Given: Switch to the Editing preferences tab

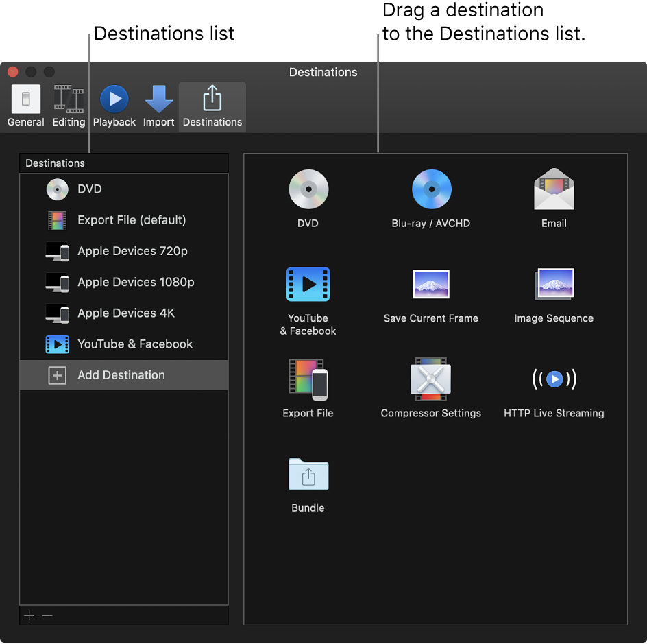Looking at the screenshot, I should (x=69, y=106).
